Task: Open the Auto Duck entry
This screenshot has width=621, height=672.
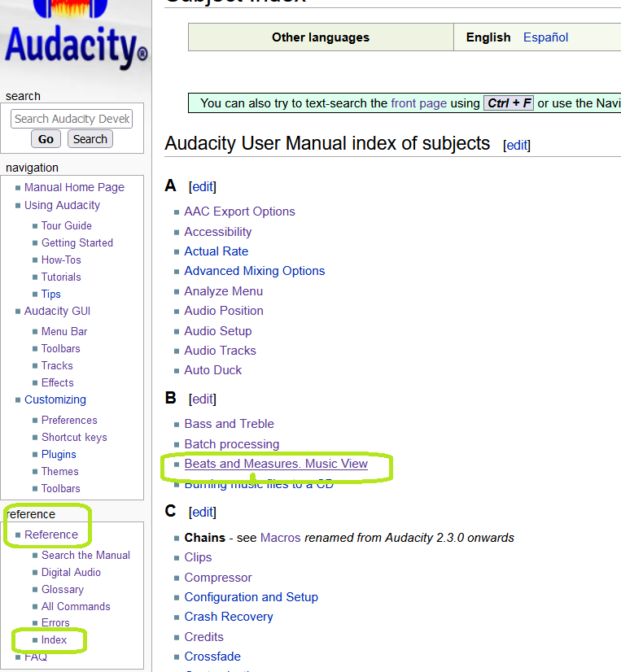Action: (x=212, y=370)
